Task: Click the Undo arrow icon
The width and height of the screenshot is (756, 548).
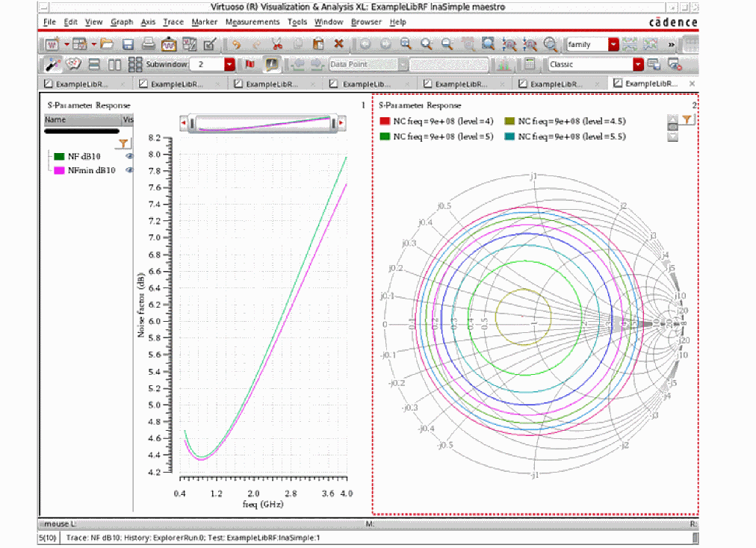Action: (x=236, y=44)
